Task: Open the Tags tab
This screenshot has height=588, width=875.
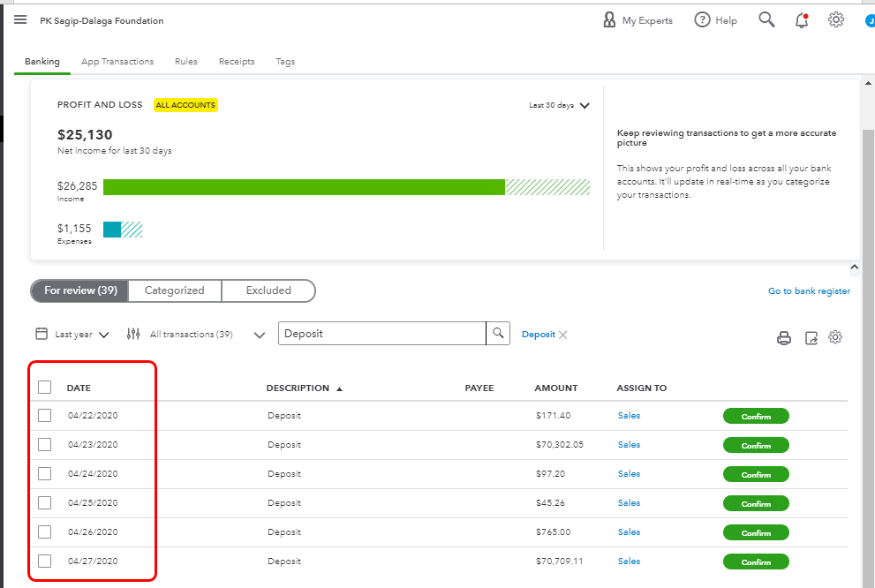Action: point(285,62)
